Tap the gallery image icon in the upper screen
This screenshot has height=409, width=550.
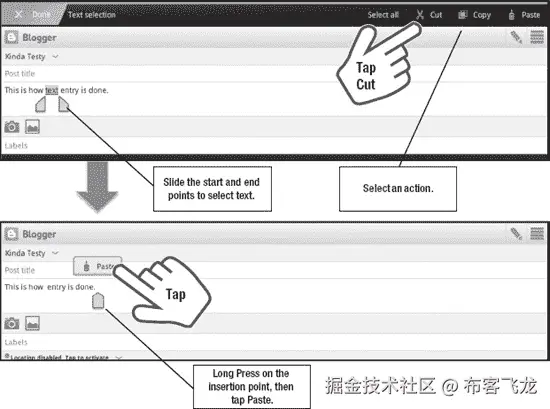tap(32, 127)
